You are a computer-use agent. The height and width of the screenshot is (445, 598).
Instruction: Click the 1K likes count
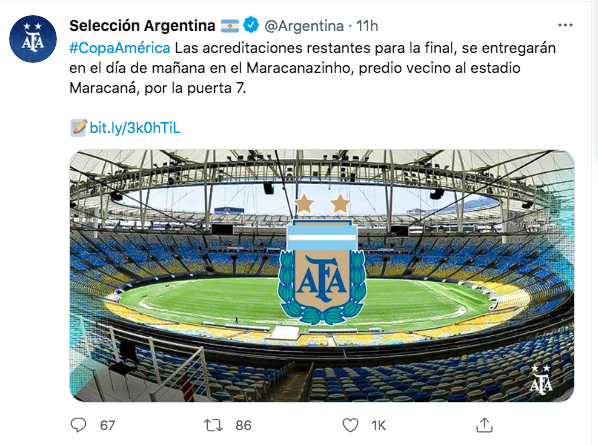pyautogui.click(x=378, y=425)
